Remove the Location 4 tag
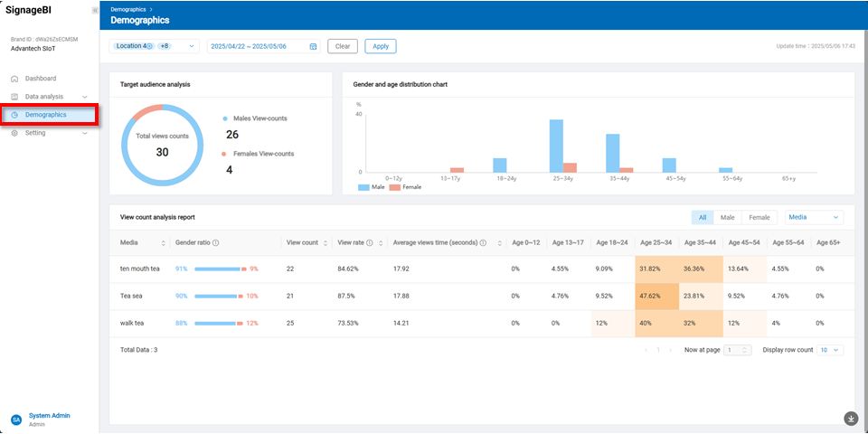868x434 pixels. [150, 46]
